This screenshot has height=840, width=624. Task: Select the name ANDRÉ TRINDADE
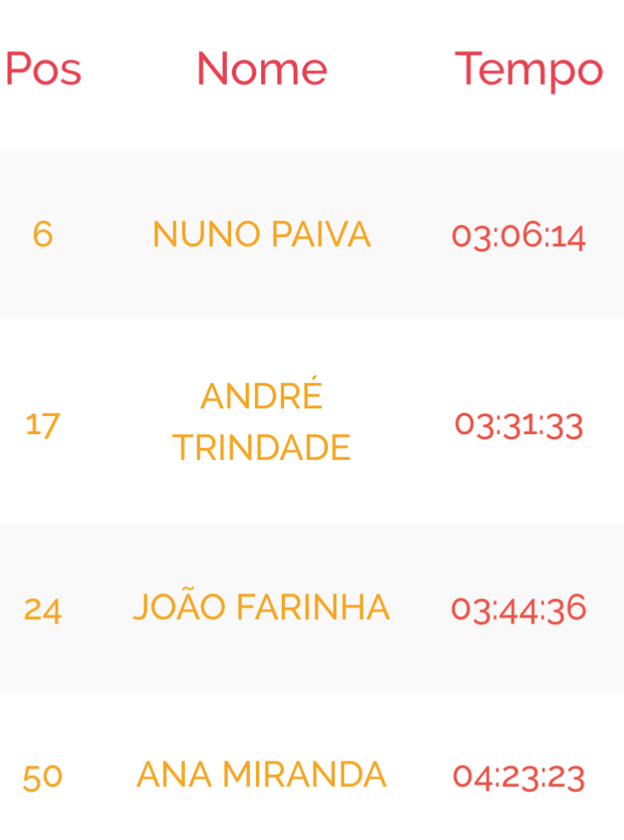(x=261, y=422)
